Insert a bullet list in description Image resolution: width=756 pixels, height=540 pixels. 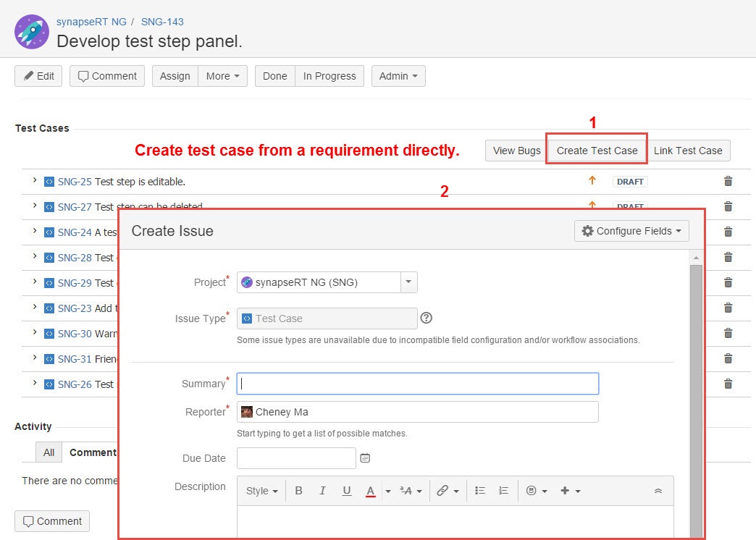pos(480,491)
